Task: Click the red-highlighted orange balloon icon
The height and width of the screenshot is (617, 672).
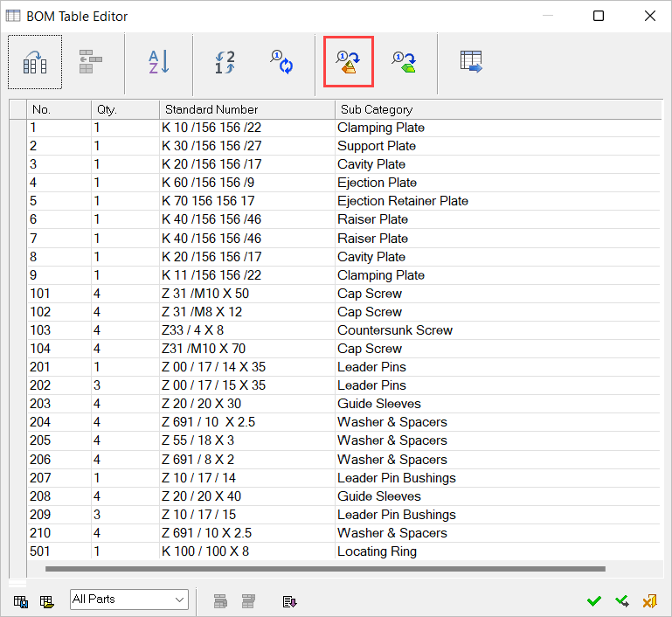Action: point(349,62)
